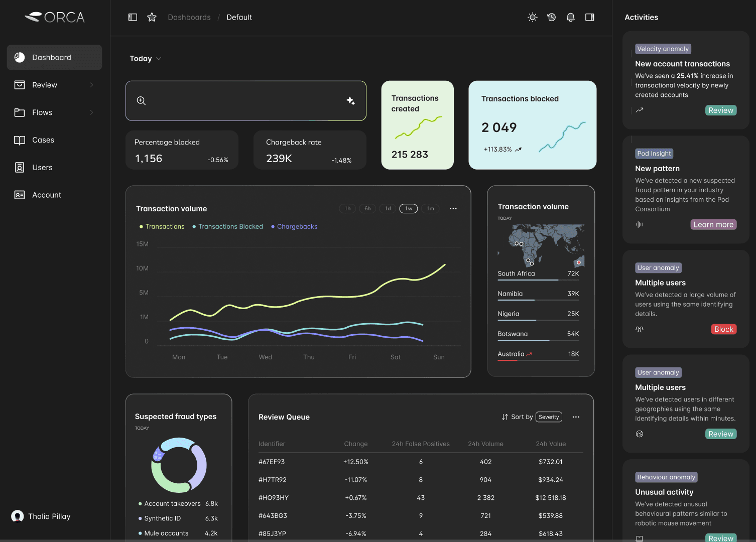Click Review on the Velocity anomaly activity
This screenshot has height=542, width=756.
coord(721,110)
